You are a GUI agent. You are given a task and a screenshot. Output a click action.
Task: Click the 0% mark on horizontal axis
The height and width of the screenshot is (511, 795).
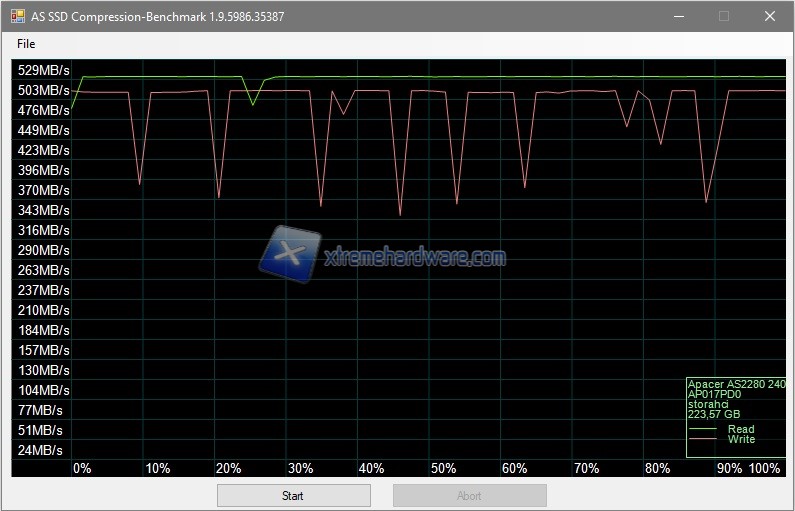[x=82, y=468]
